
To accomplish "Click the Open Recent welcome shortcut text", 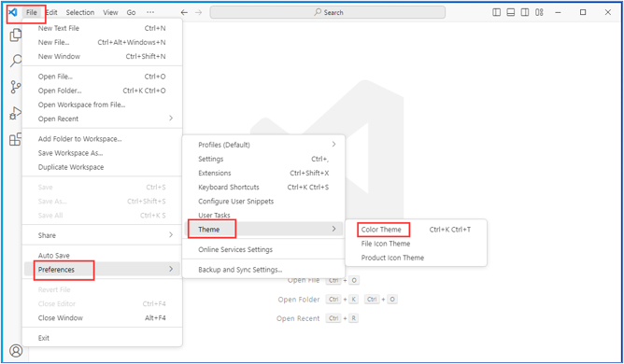I will pyautogui.click(x=298, y=318).
